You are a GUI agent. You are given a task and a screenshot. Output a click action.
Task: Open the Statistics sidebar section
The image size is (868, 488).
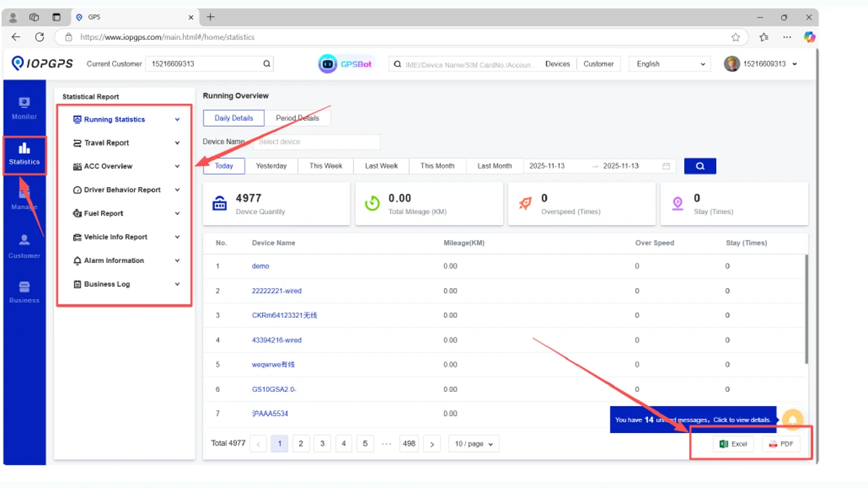click(x=24, y=154)
